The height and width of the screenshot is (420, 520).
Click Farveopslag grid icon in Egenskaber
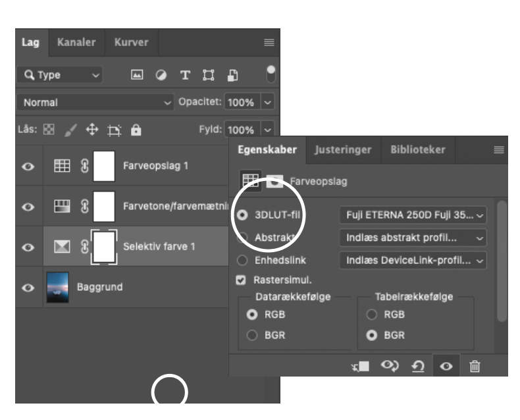[x=250, y=181]
